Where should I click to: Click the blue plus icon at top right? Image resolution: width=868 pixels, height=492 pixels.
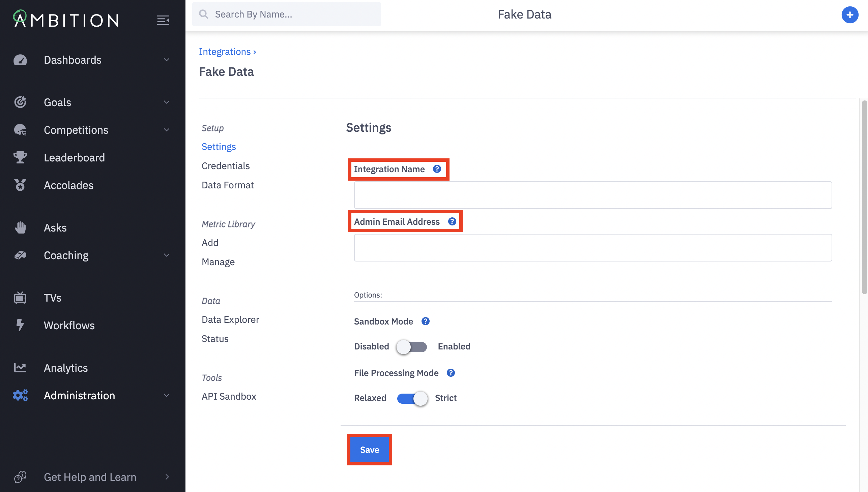pyautogui.click(x=849, y=14)
